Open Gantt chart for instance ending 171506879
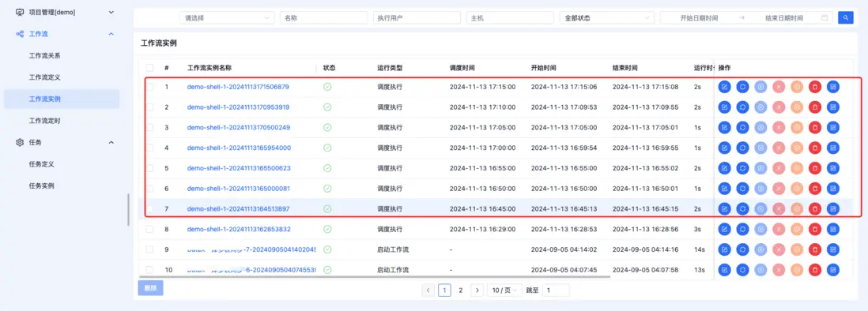This screenshot has width=868, height=311. [x=833, y=87]
